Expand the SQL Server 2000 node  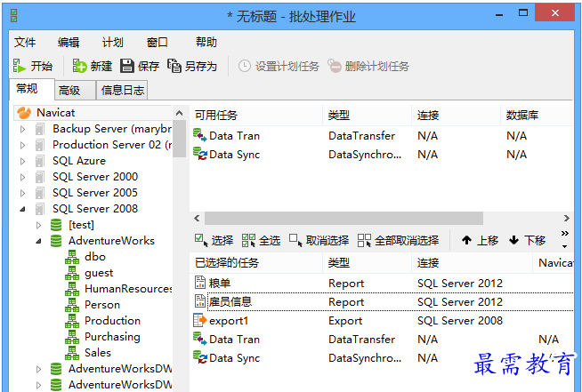(22, 177)
